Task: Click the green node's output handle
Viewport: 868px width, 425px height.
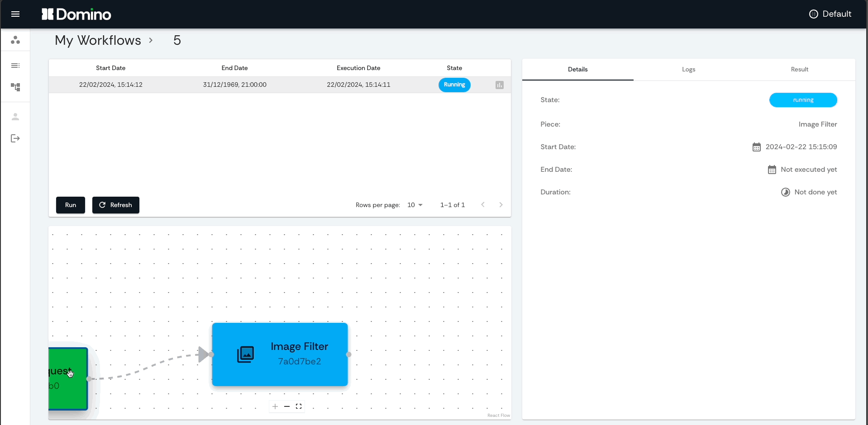Action: pyautogui.click(x=89, y=379)
